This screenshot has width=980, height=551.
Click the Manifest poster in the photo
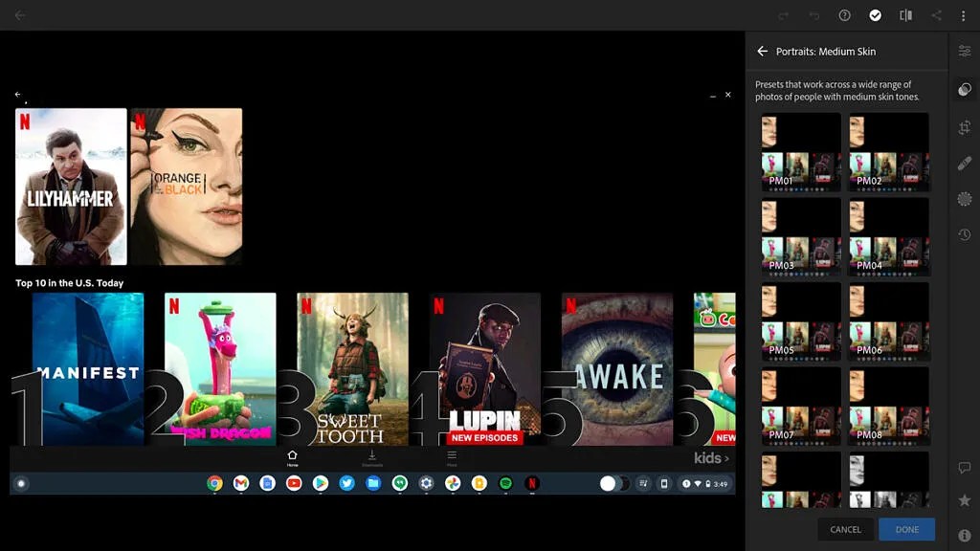click(x=88, y=369)
